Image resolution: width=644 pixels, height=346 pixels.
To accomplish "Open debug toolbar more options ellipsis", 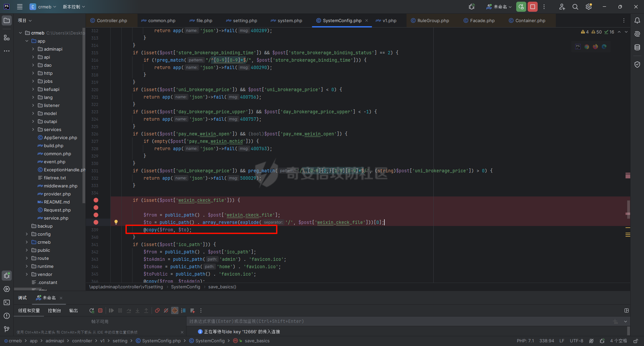I will point(201,310).
